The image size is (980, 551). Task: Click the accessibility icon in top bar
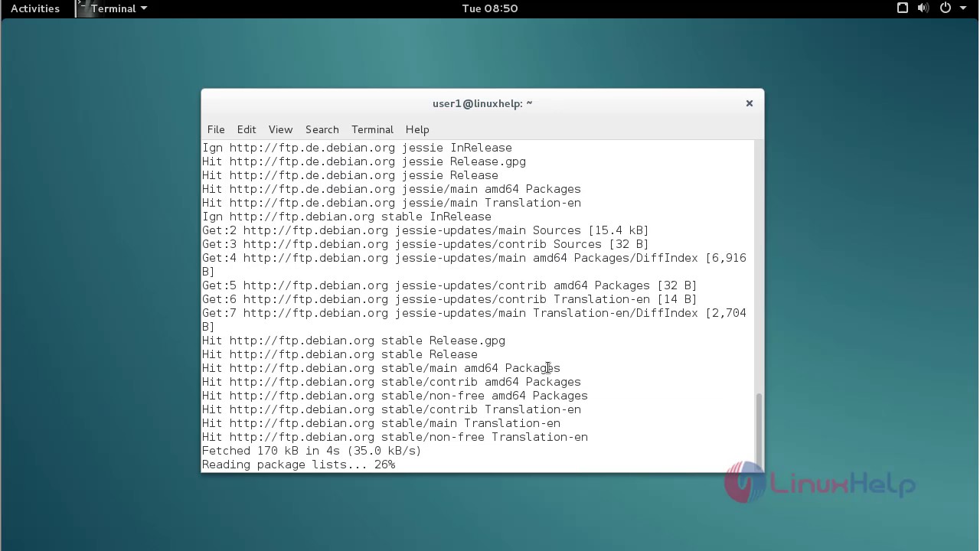click(903, 8)
